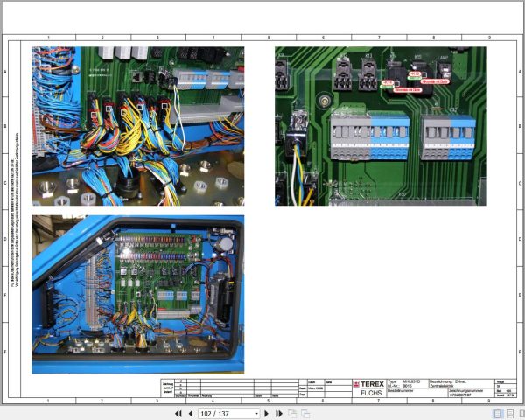This screenshot has width=525, height=420.
Task: Select continuous scrolling page layout
Action: [x=510, y=414]
